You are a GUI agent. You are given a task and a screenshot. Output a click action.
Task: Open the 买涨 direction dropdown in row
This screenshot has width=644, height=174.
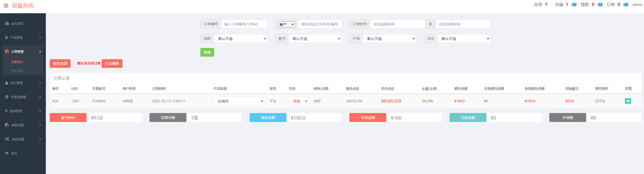click(x=298, y=101)
